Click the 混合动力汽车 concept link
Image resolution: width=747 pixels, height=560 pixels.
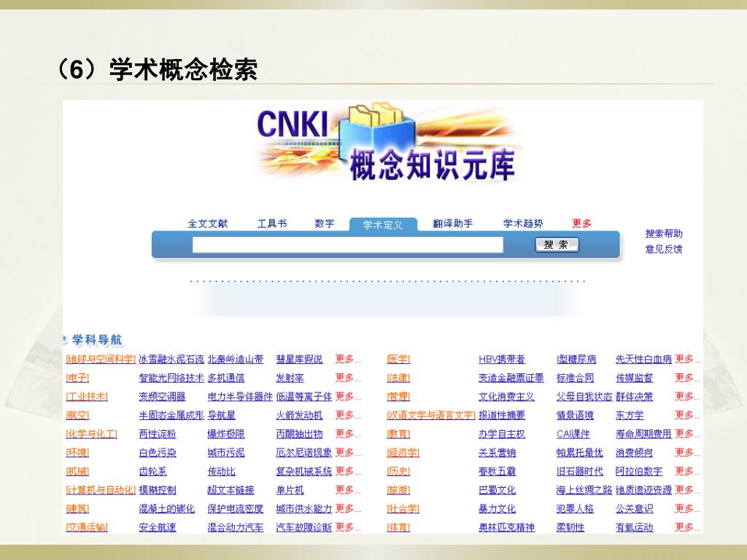point(236,528)
